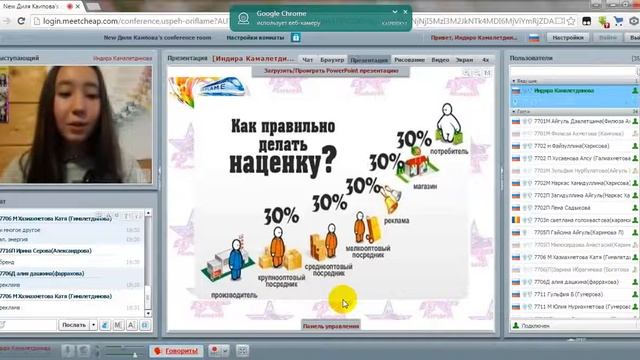
Task: Select user 7711 М Юлия Нурахметова
Action: [574, 307]
